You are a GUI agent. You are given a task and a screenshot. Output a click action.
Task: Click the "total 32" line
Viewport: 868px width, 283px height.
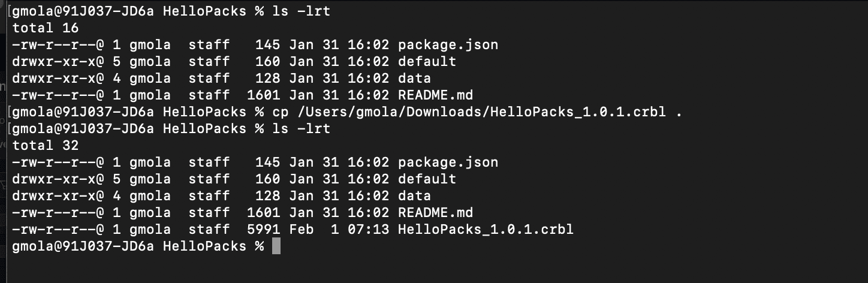click(46, 146)
